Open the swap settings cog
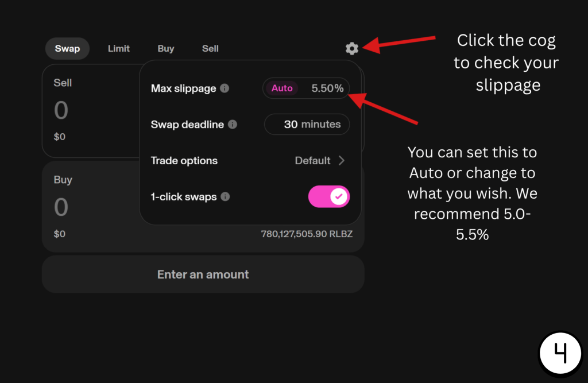 [352, 48]
